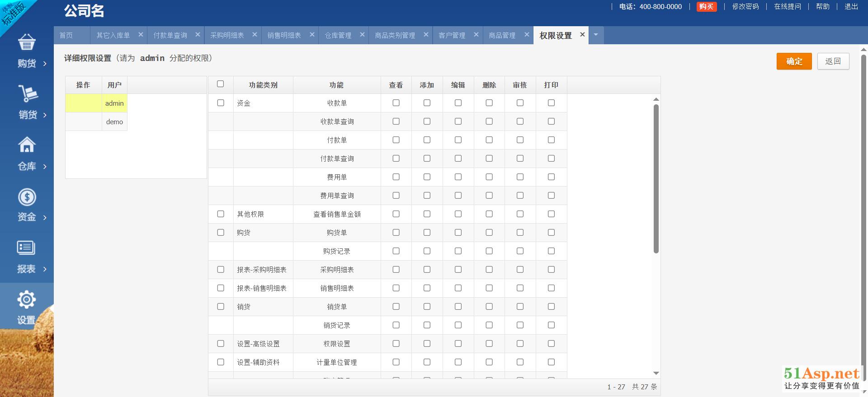Screen dimensions: 868x397
Task: Check the 打印 box for 购货单
Action: pos(551,233)
